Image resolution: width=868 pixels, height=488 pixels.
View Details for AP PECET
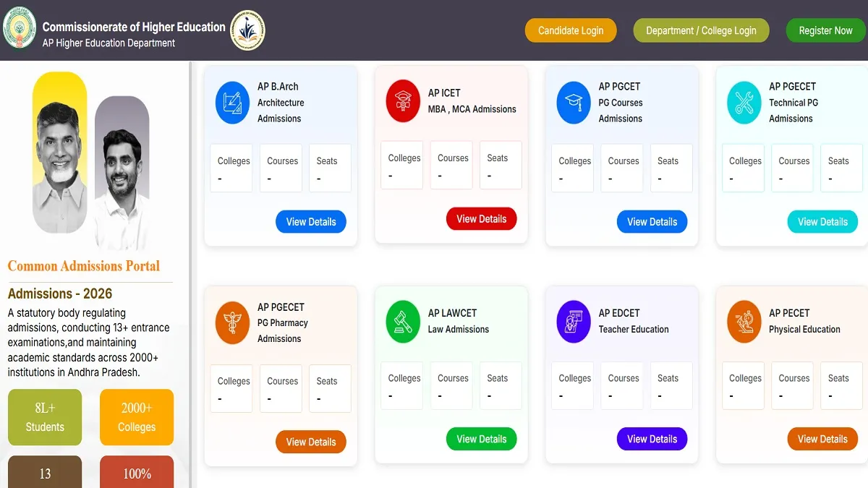click(x=822, y=439)
